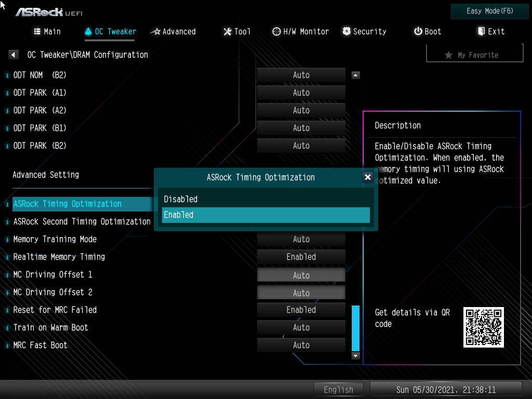The width and height of the screenshot is (532, 399).
Task: Open ODT PARK (A1) Auto dropdown
Action: click(x=301, y=92)
